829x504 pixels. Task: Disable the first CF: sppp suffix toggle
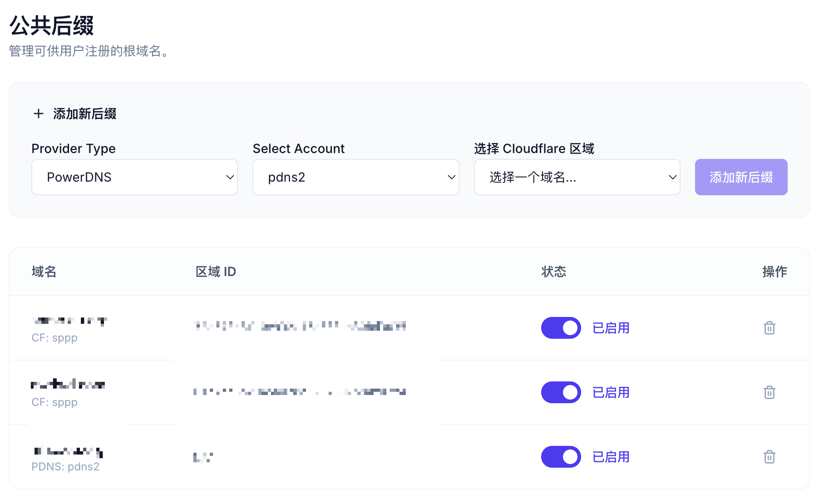[561, 328]
